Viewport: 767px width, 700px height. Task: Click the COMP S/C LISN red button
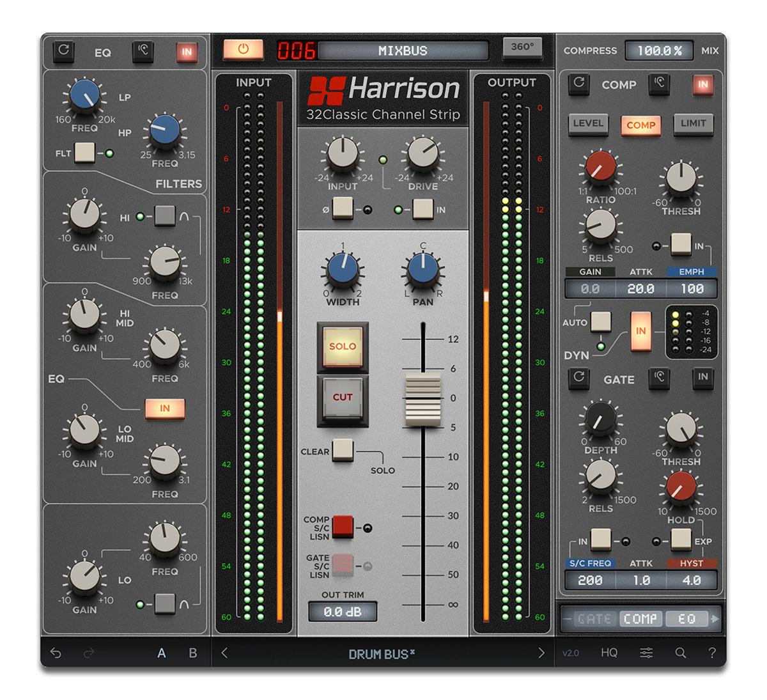pyautogui.click(x=343, y=526)
